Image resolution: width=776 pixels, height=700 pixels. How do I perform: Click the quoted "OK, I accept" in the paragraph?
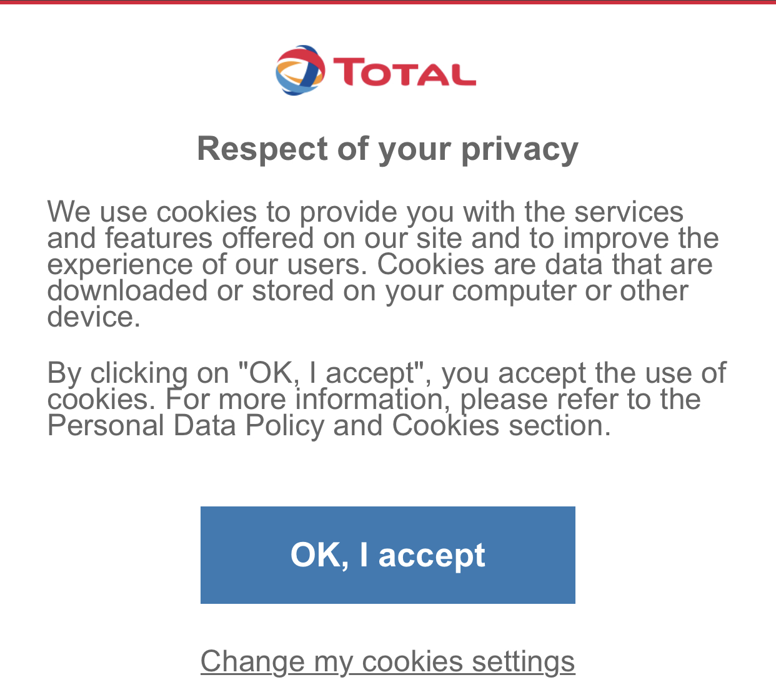click(331, 373)
